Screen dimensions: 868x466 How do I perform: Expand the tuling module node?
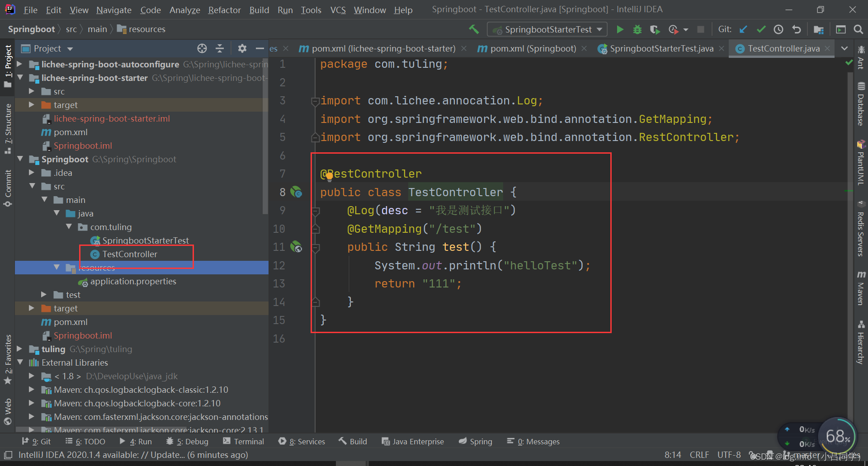pyautogui.click(x=19, y=349)
